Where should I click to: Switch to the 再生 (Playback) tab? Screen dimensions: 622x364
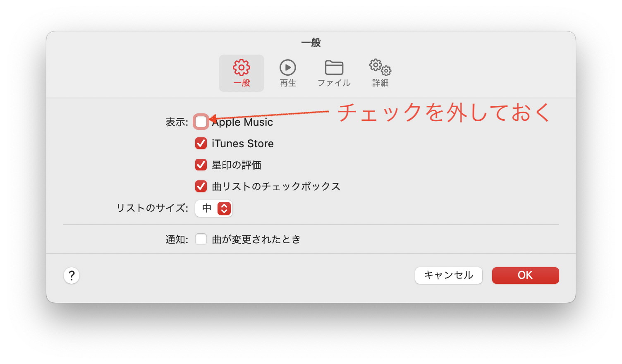pos(288,73)
